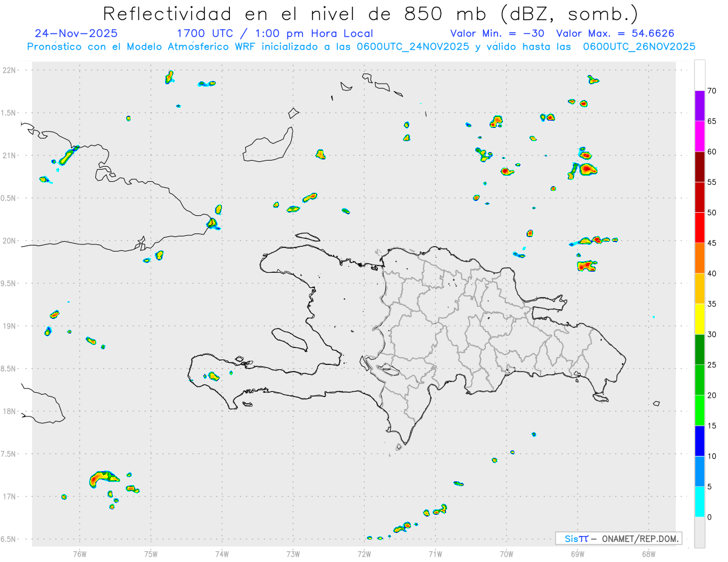Click the '21N' latitude label

pos(9,155)
